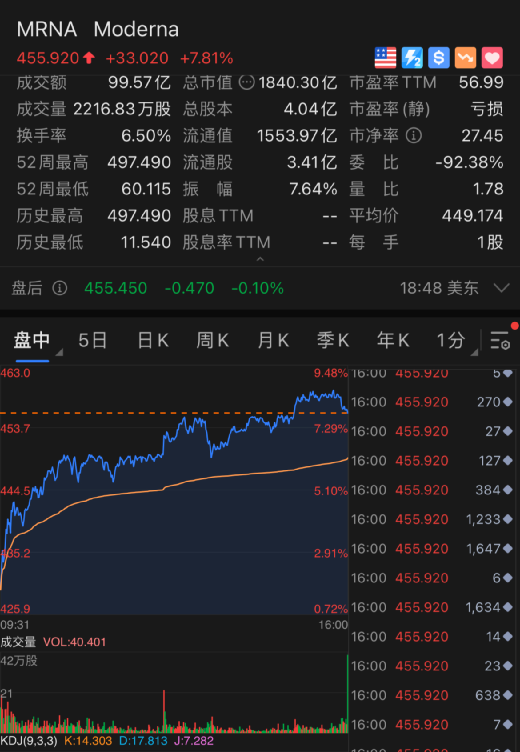Tap the orange downtrend chart icon

465,58
